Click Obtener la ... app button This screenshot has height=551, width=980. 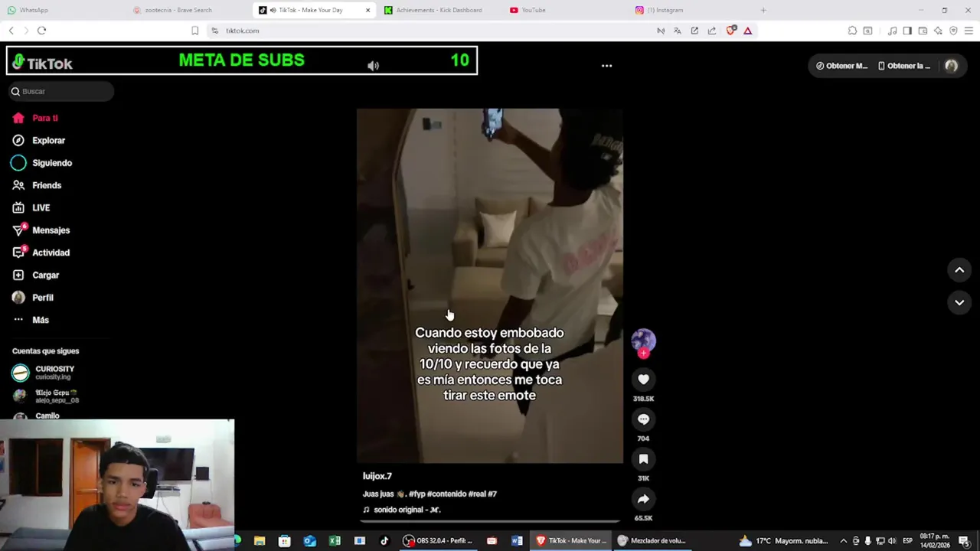pos(903,66)
